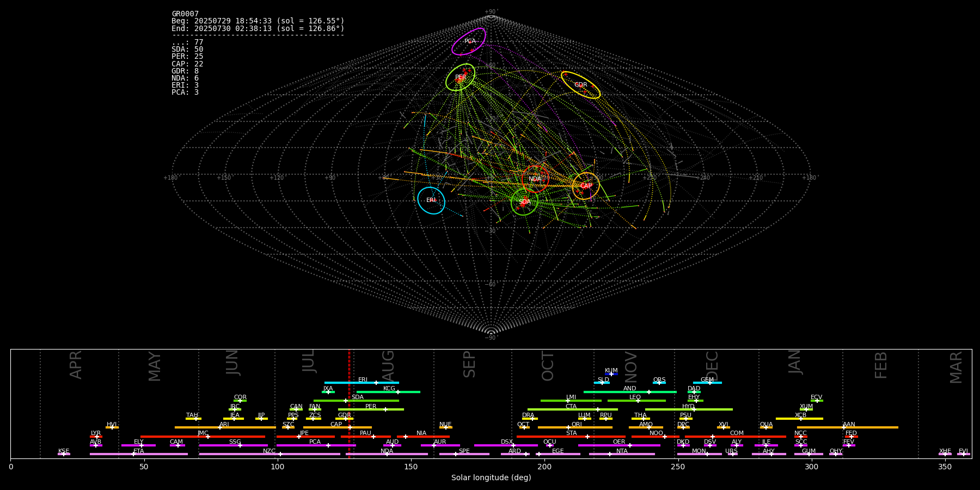Click the NZC shower bar in timeline
Viewport: 980px width, 490px height.
(x=269, y=454)
